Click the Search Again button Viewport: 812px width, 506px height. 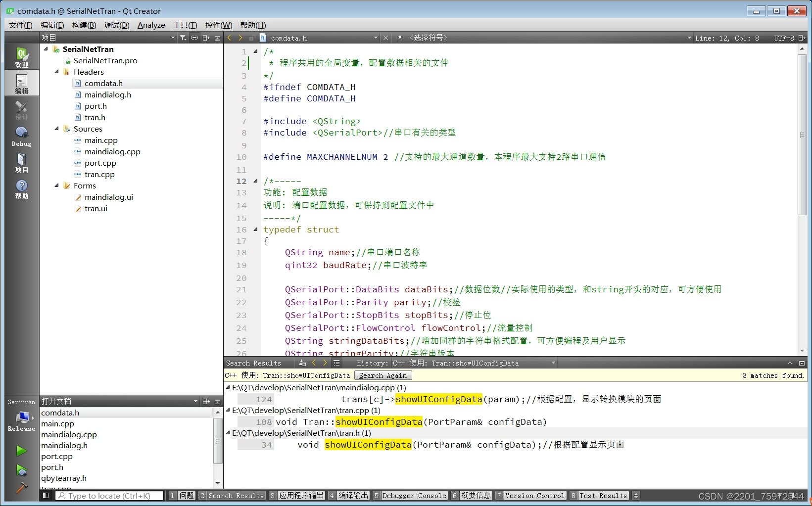383,375
